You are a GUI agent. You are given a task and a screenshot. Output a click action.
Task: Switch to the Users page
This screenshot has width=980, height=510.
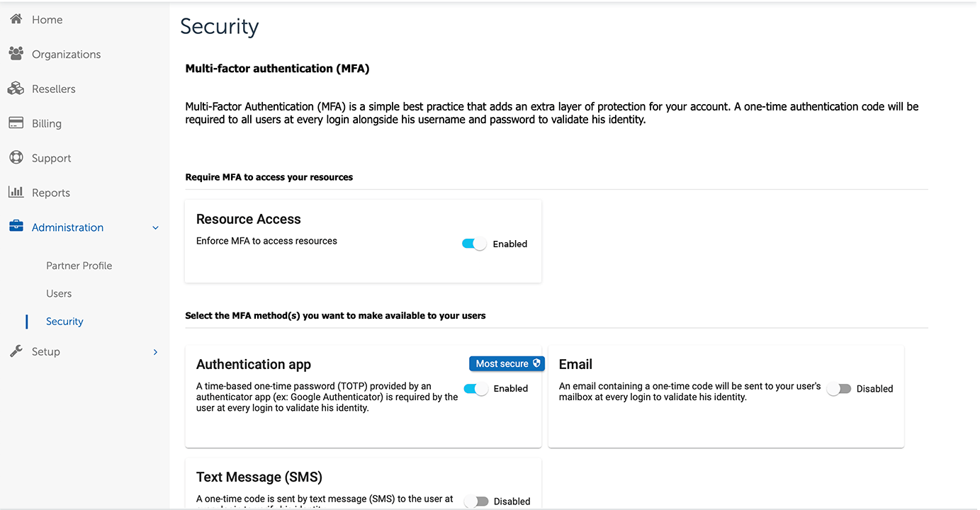[x=59, y=293]
